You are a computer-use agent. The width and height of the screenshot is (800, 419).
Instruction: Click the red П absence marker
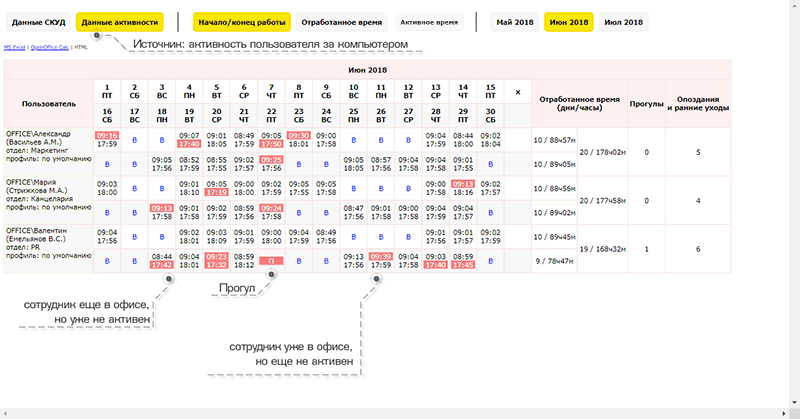coord(271,261)
